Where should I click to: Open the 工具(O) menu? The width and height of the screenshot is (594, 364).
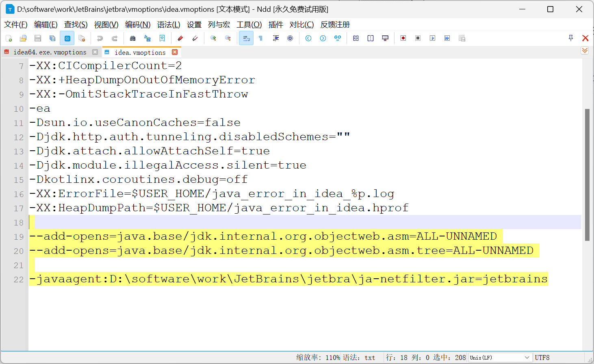pyautogui.click(x=249, y=25)
